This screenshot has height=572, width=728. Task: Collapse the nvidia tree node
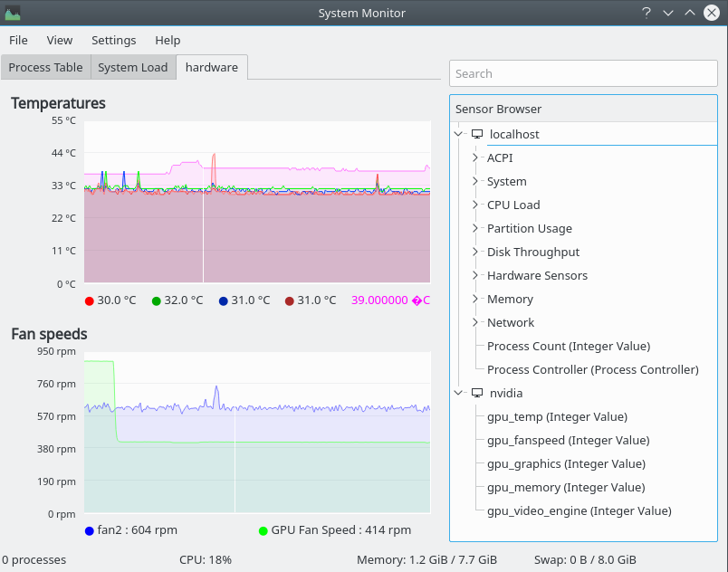[458, 393]
